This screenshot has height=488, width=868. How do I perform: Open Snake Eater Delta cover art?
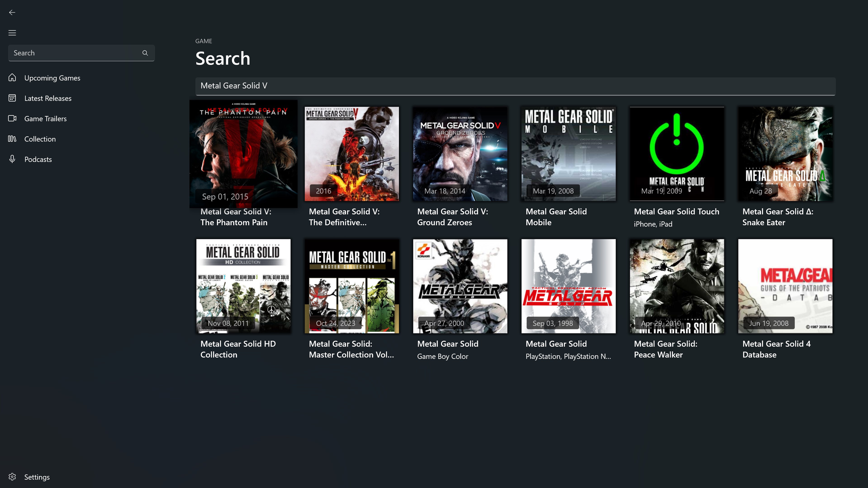(x=785, y=154)
